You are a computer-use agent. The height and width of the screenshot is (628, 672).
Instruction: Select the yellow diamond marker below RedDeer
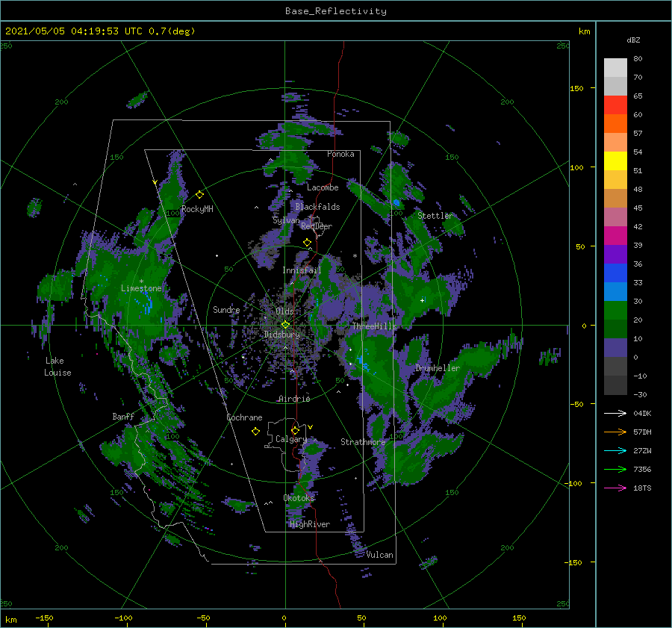(x=307, y=243)
